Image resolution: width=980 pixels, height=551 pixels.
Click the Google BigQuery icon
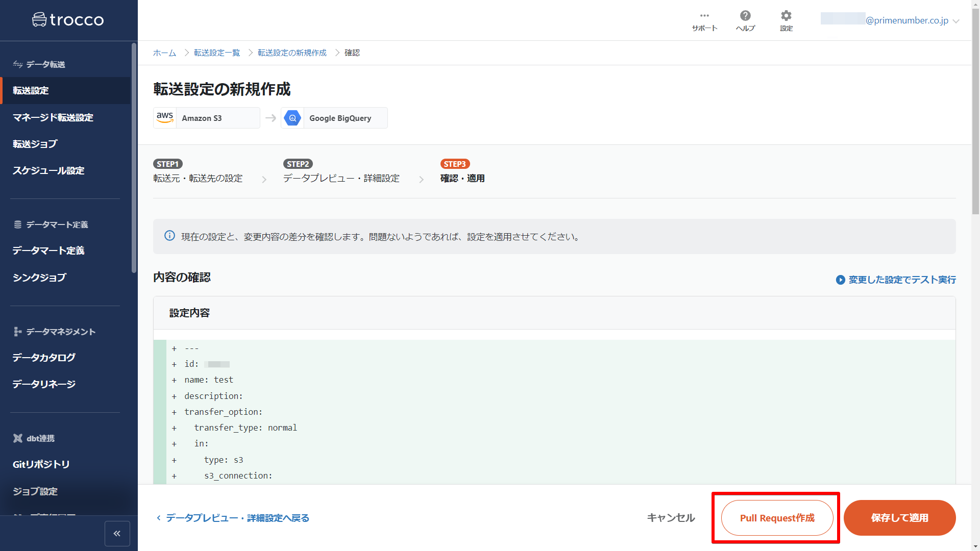point(292,118)
